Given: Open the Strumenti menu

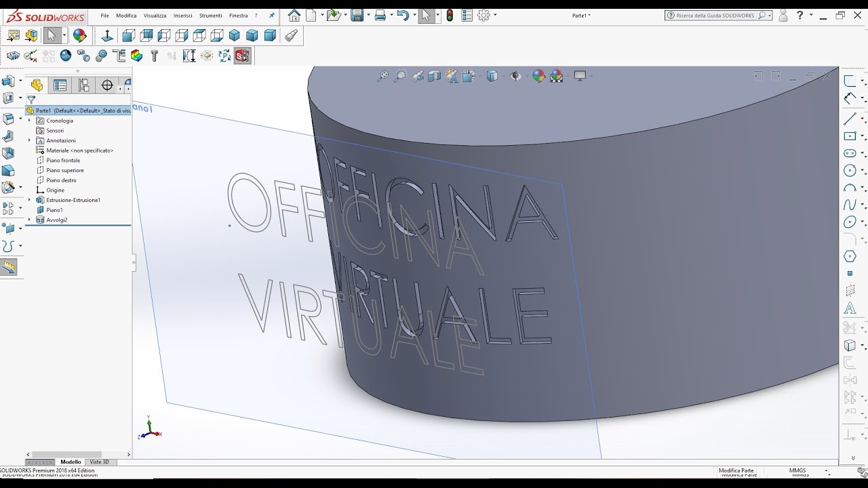Looking at the screenshot, I should coord(210,16).
